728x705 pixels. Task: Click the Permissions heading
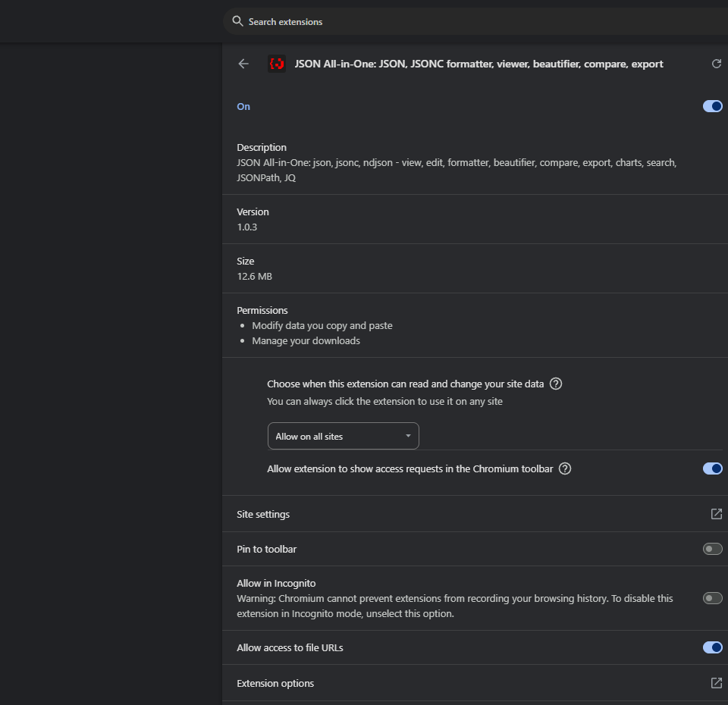(262, 310)
